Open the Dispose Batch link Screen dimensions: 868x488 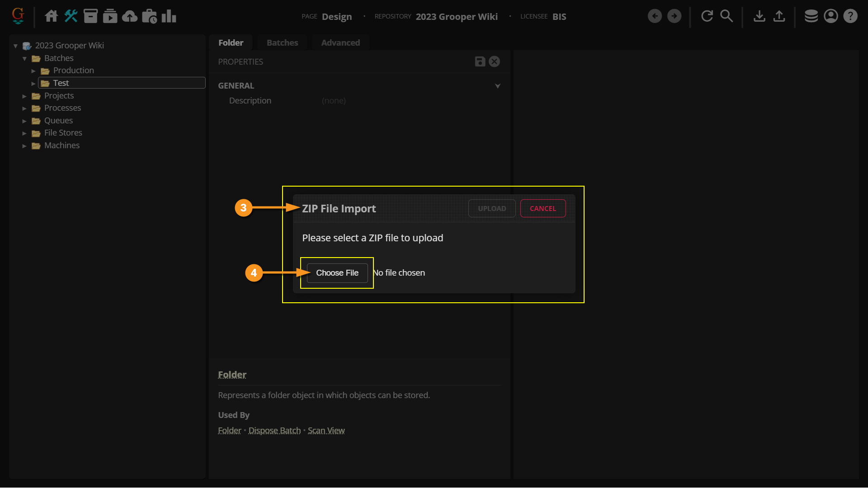(x=274, y=431)
